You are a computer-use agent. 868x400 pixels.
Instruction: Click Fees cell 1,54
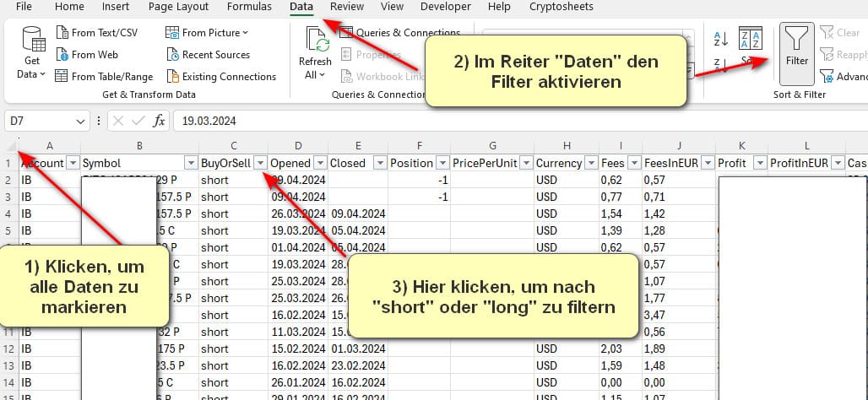[621, 214]
